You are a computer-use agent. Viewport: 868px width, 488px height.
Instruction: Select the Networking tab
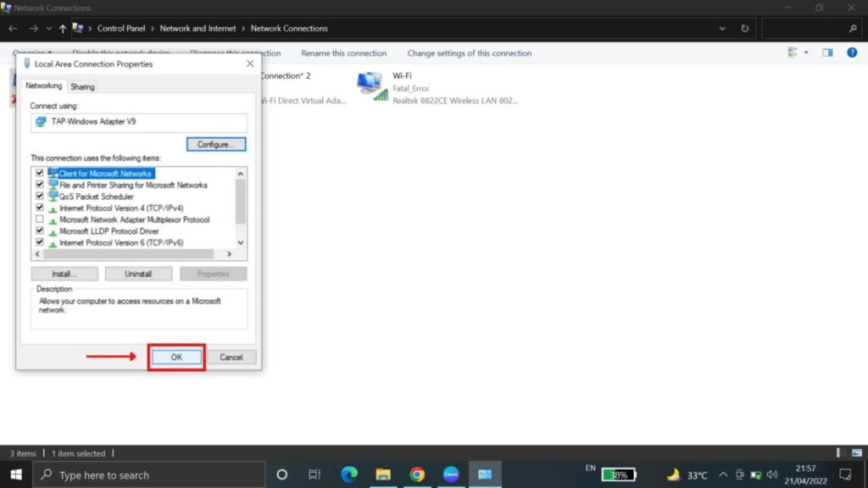[44, 86]
